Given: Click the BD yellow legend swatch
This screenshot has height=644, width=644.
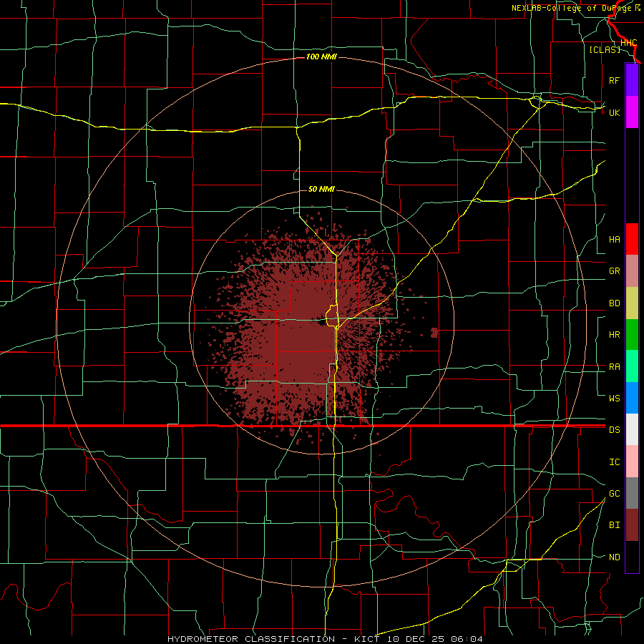Looking at the screenshot, I should 632,303.
